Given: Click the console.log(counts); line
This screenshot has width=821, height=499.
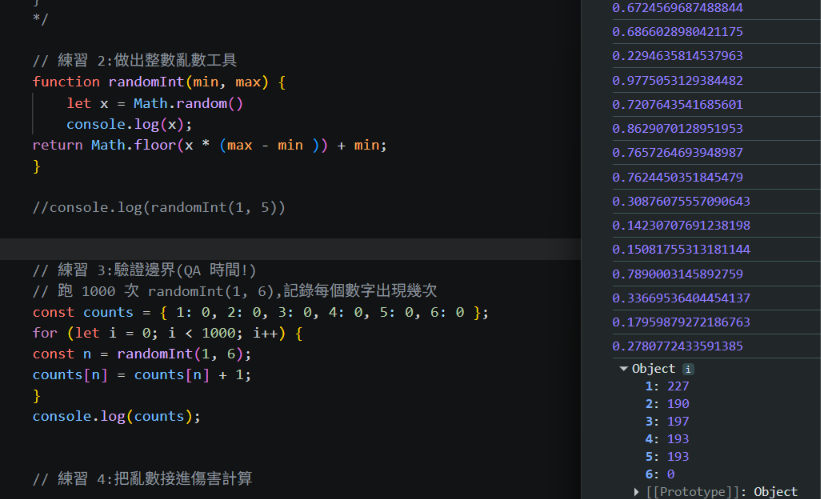Looking at the screenshot, I should [116, 416].
